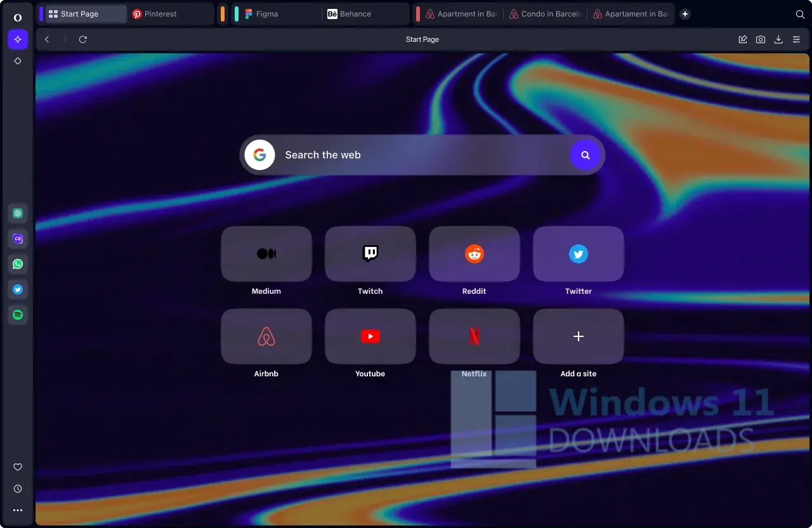
Task: Switch to the Condo in Barcelona tab
Action: click(x=545, y=14)
